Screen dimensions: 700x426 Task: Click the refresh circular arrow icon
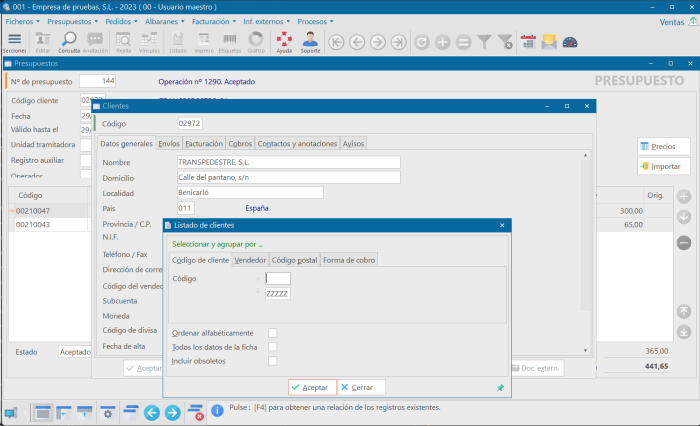[422, 42]
